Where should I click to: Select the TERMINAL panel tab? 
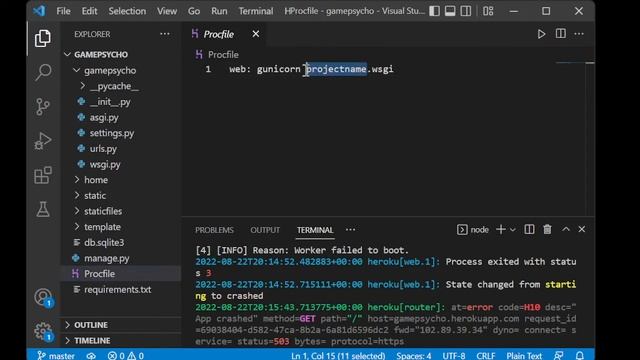click(x=315, y=230)
